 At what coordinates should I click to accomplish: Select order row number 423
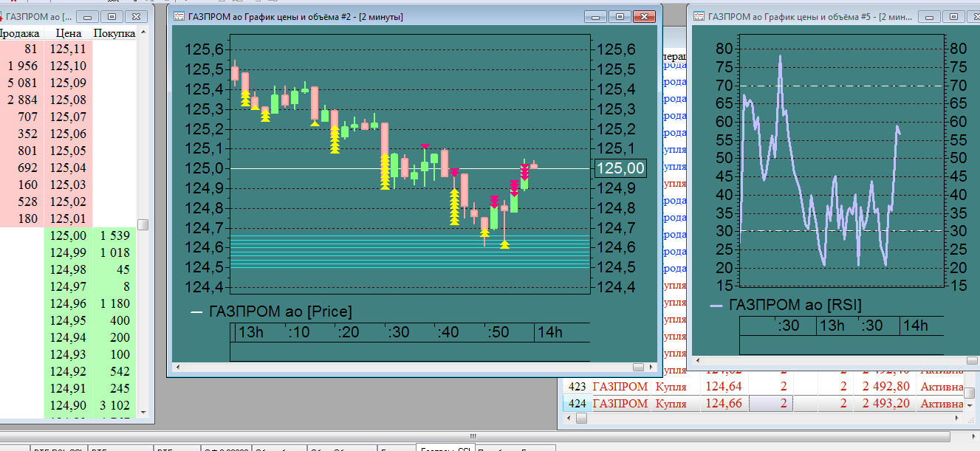click(577, 386)
